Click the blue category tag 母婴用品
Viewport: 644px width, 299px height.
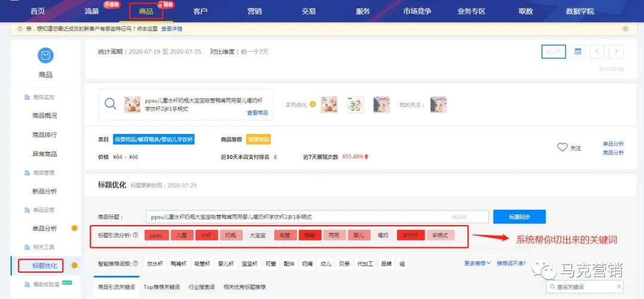[x=154, y=139]
